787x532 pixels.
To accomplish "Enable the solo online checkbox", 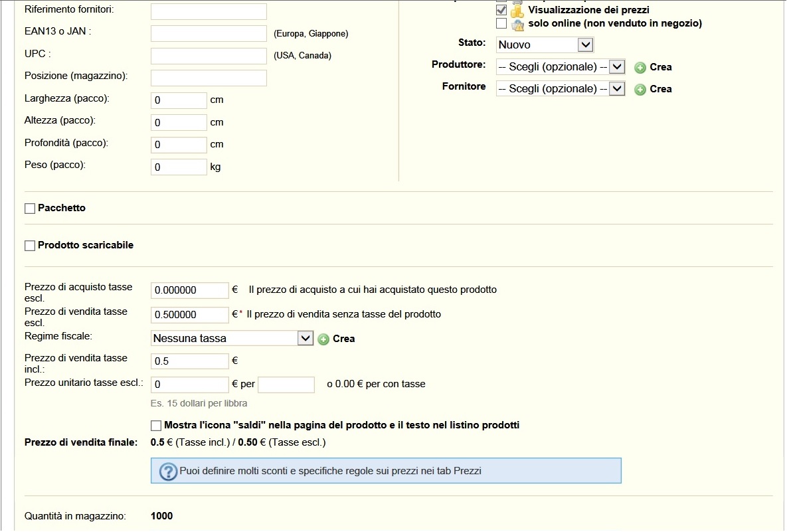I will coord(501,24).
